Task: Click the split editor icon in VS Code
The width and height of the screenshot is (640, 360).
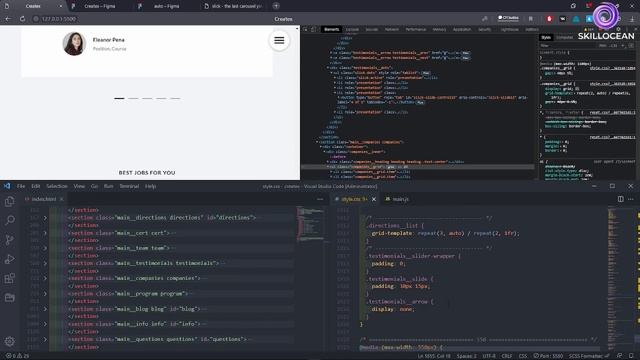Action: click(x=620, y=199)
